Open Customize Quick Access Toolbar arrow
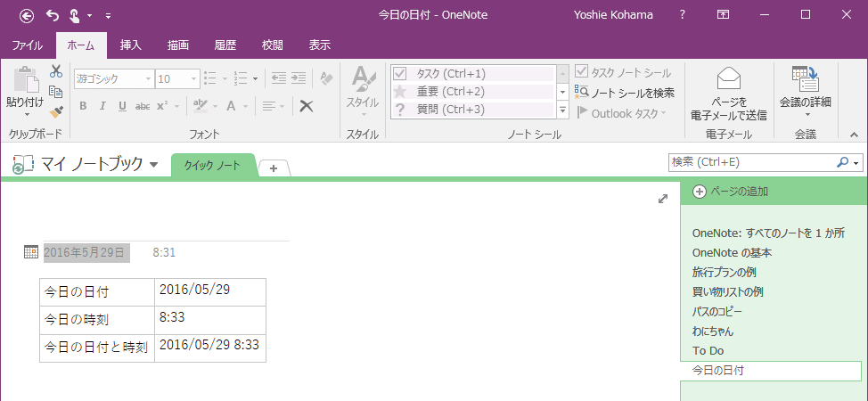This screenshot has height=401, width=868. pyautogui.click(x=109, y=16)
